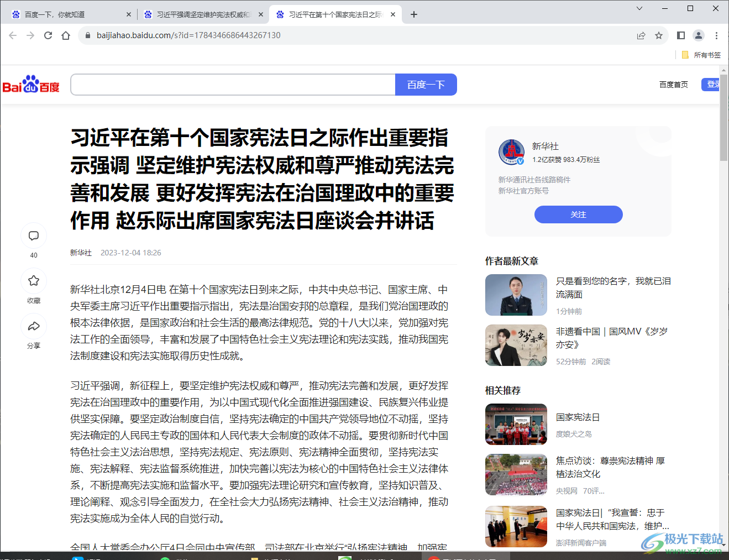Open article 只是看到您的名字，我就已泪流满面

point(613,287)
